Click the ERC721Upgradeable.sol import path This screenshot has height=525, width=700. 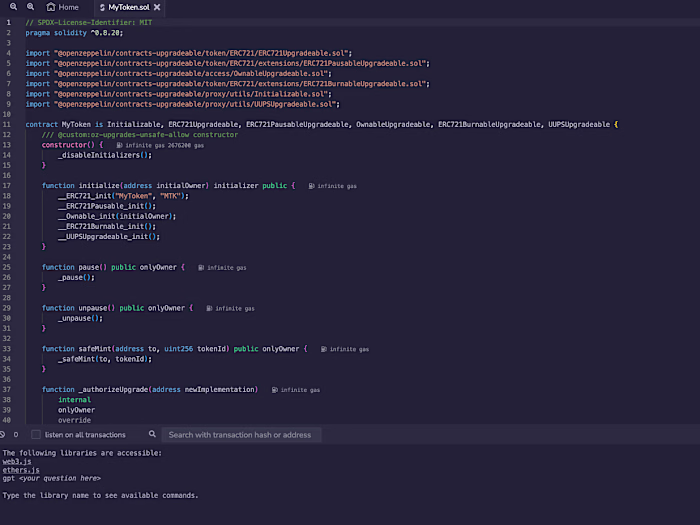tap(203, 53)
